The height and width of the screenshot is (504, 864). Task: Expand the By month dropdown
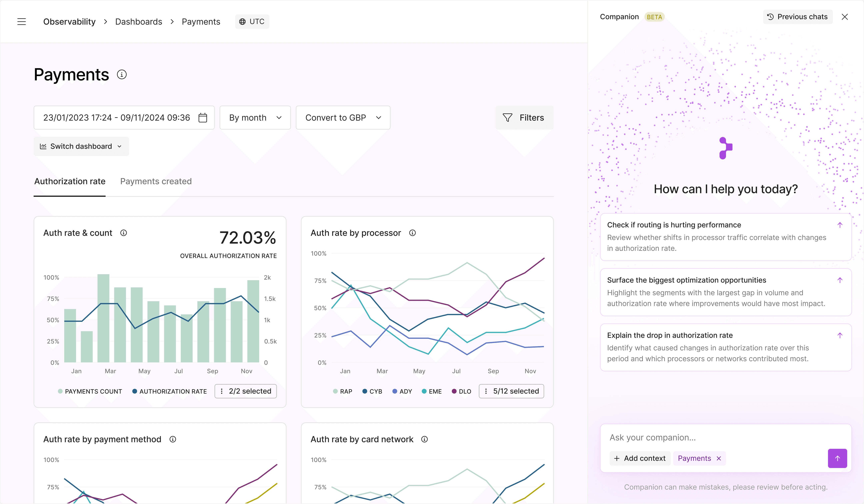click(255, 118)
